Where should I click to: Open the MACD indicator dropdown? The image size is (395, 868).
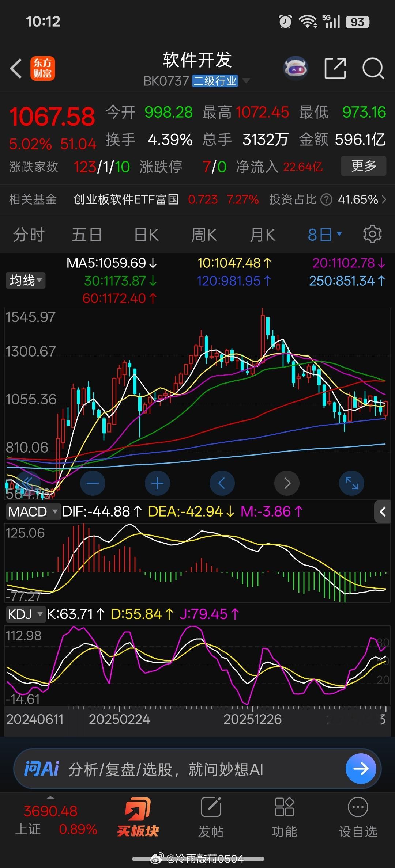[33, 511]
